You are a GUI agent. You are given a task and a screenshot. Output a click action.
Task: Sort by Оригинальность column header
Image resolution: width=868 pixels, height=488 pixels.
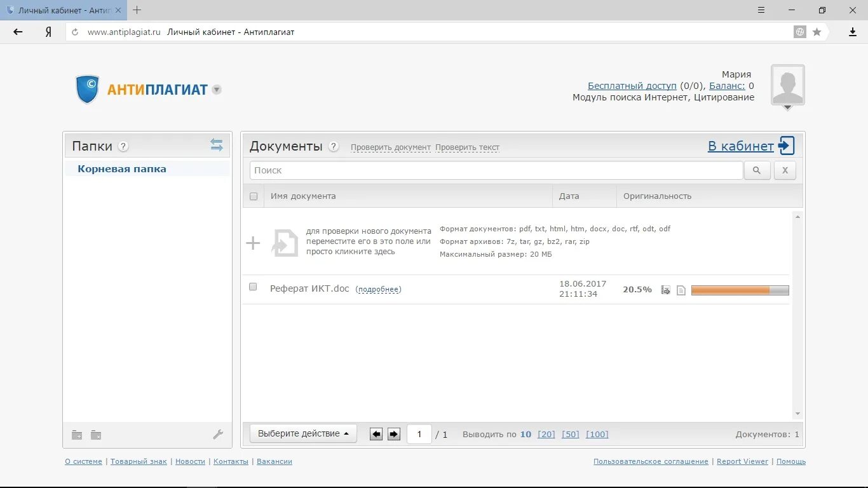(657, 196)
